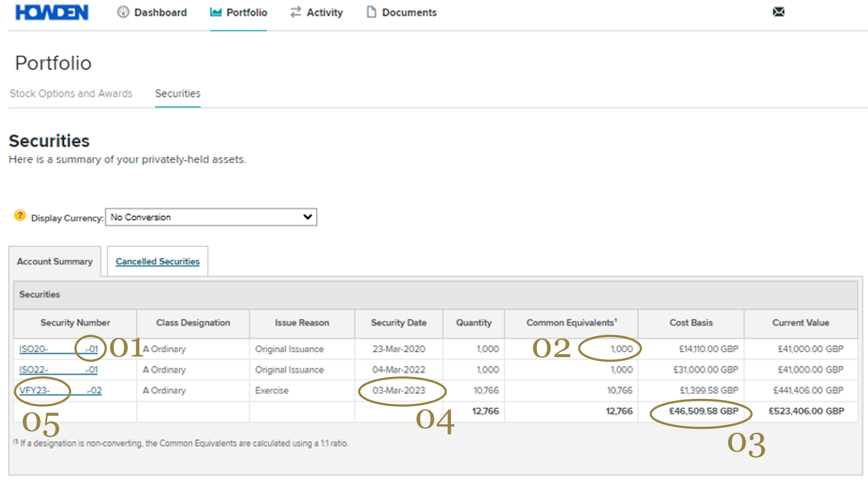The height and width of the screenshot is (482, 868).
Task: Open the Cancelled Securities tab link
Action: [157, 262]
